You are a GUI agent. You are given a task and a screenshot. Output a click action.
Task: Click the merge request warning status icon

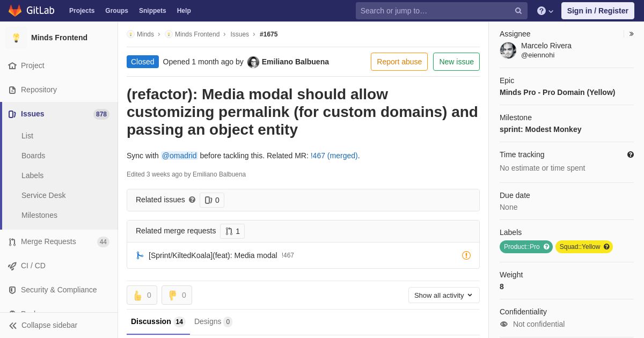click(x=466, y=255)
